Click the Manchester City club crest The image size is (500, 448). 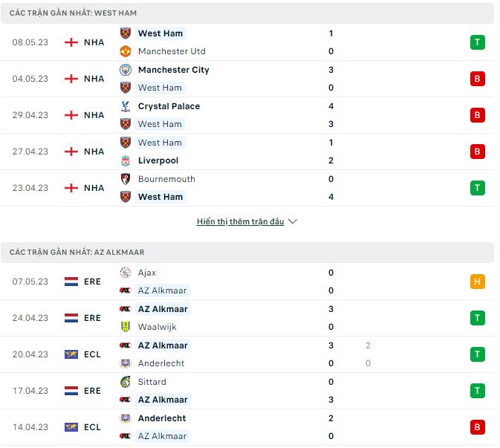[x=126, y=70]
